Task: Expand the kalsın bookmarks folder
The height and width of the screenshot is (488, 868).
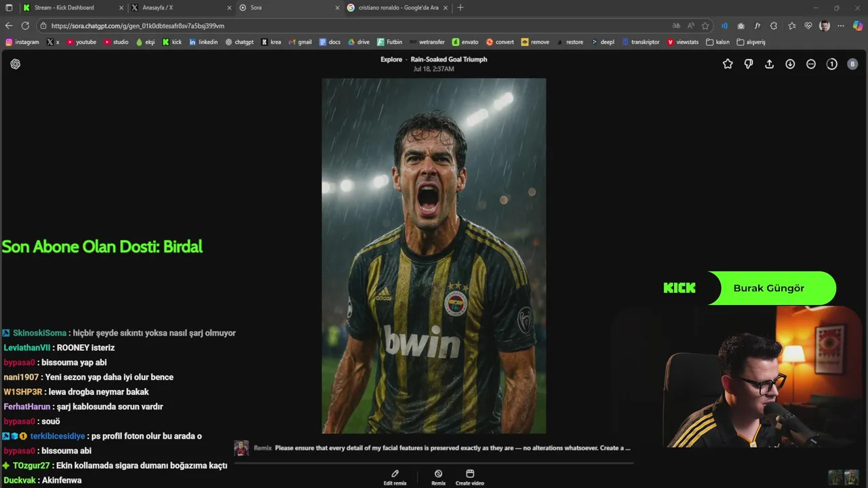Action: (x=718, y=42)
